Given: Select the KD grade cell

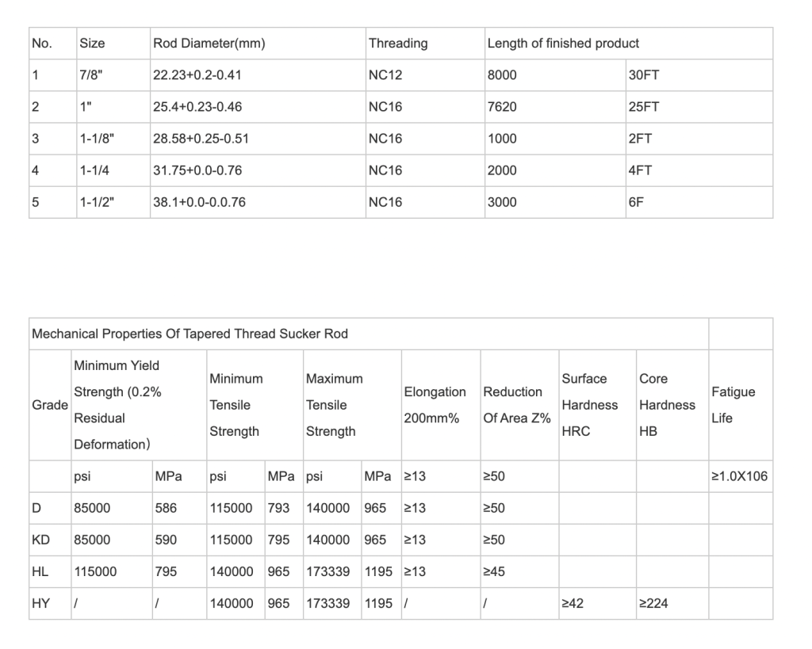Looking at the screenshot, I should 41,540.
